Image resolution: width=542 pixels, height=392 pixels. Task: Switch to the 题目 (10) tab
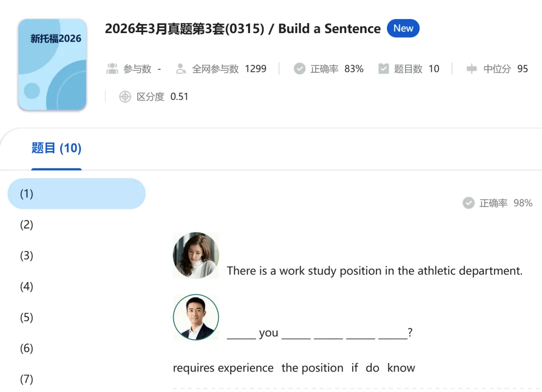pos(56,148)
